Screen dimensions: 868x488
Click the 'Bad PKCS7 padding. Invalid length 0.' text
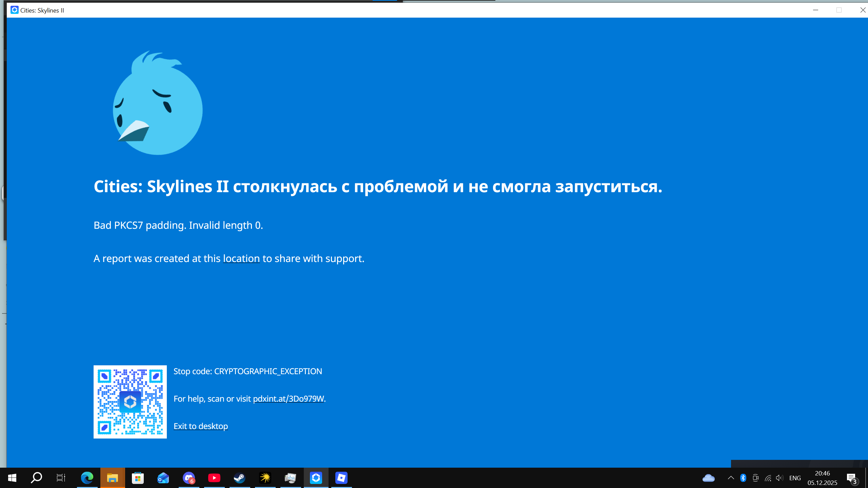coord(178,225)
